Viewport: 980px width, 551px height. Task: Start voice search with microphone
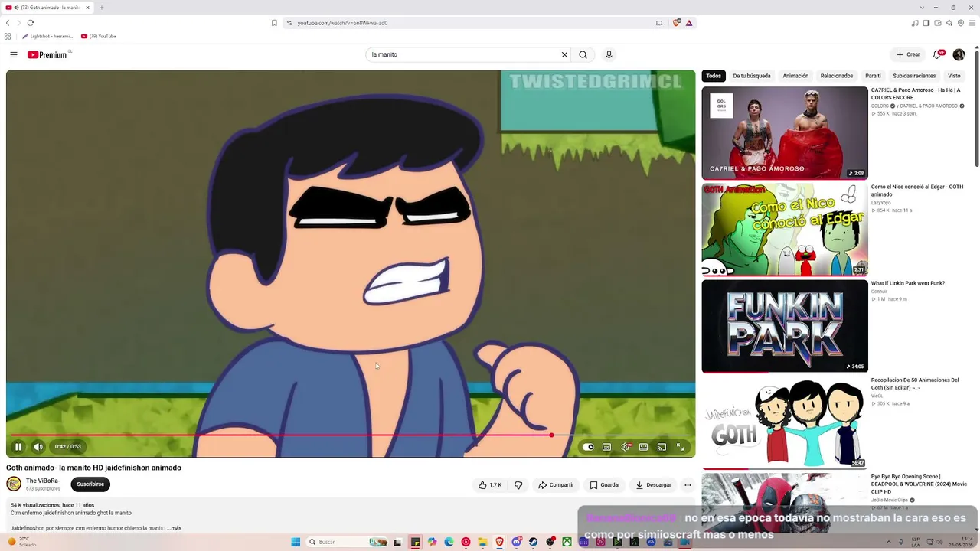(x=609, y=55)
